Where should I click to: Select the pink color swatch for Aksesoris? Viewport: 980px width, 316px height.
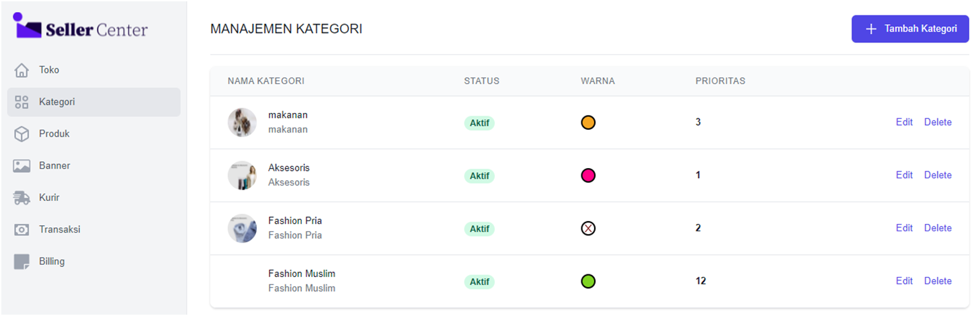(x=588, y=175)
